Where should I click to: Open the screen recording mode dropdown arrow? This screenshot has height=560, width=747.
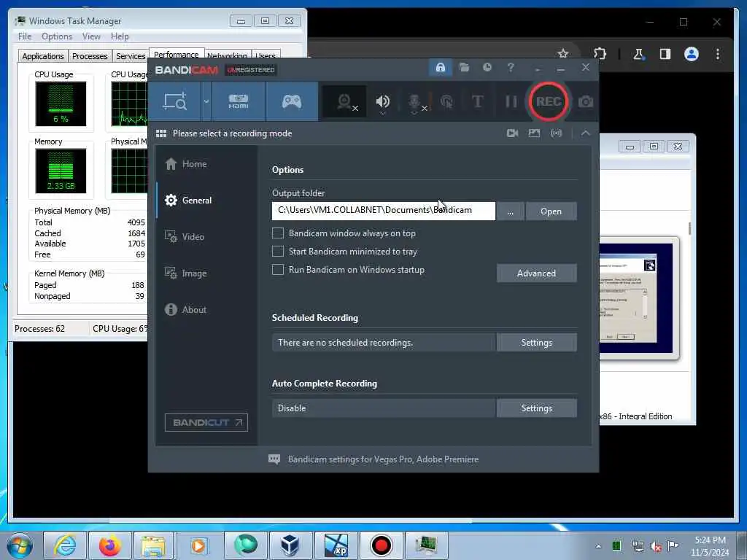coord(206,101)
